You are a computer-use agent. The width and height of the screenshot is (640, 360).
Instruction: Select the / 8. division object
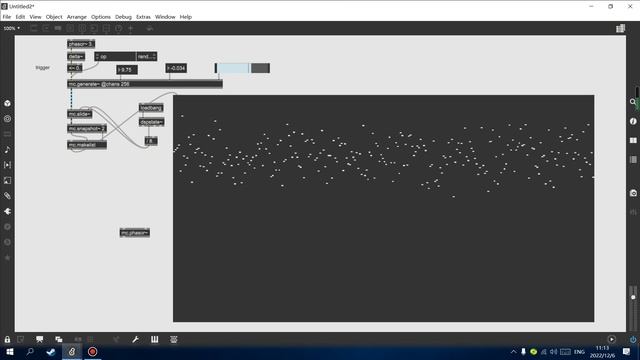[151, 141]
